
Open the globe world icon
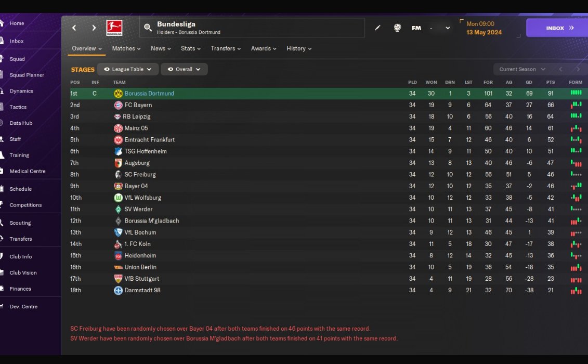click(x=397, y=28)
